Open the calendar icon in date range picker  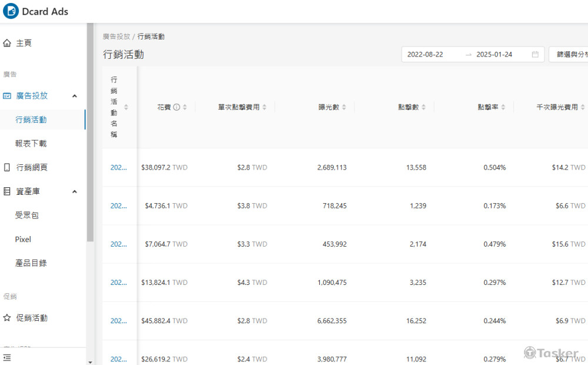click(534, 54)
